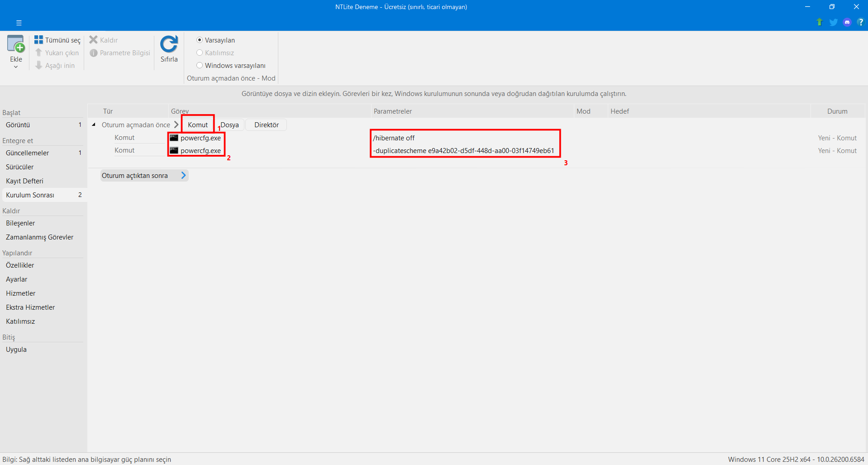
Task: Click Yeni - Komut in the /hibernate off row
Action: (837, 138)
